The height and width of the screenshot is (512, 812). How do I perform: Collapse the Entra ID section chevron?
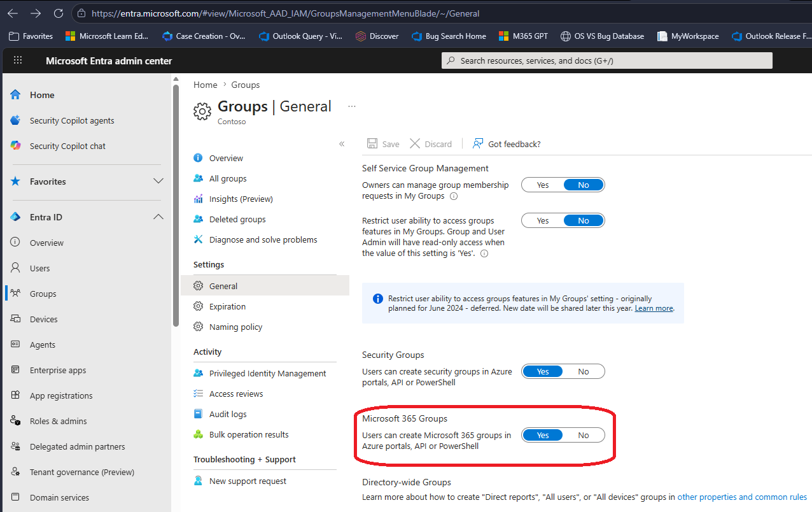[158, 217]
